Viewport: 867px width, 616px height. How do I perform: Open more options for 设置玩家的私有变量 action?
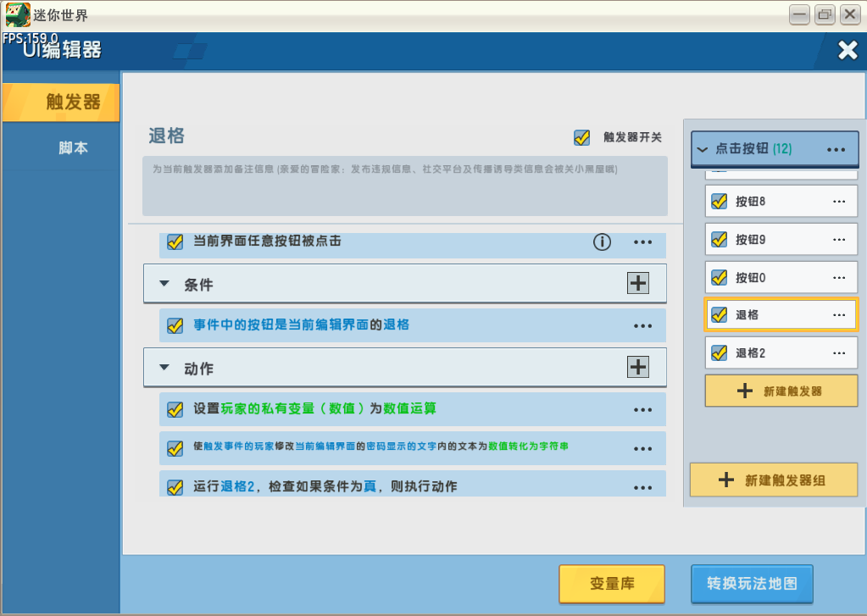pos(642,410)
